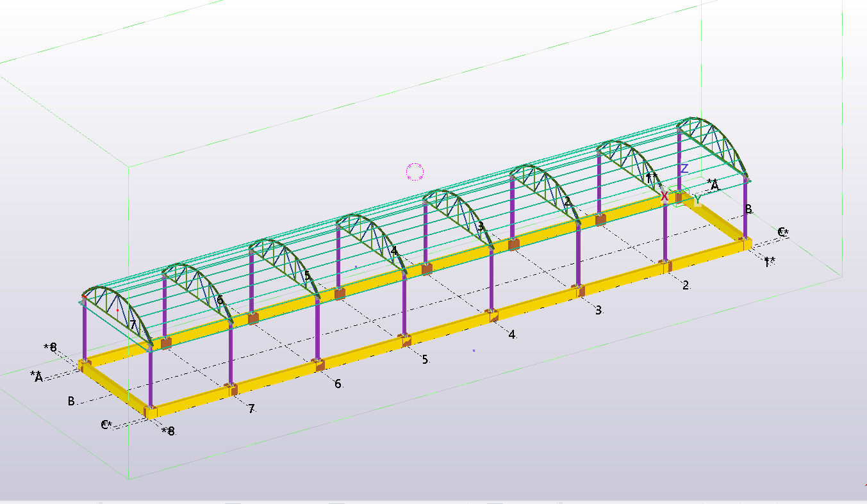Click the pink dashed circle marker

(415, 171)
